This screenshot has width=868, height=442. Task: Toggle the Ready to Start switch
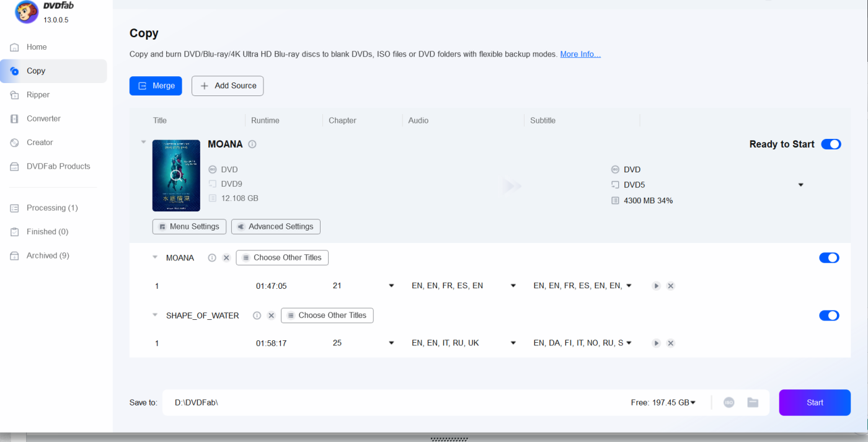(831, 144)
